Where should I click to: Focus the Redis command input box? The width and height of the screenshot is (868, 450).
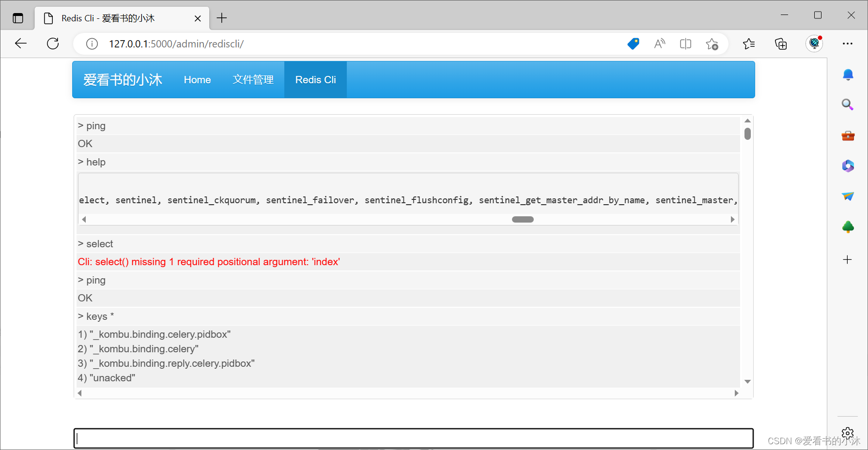(x=414, y=438)
